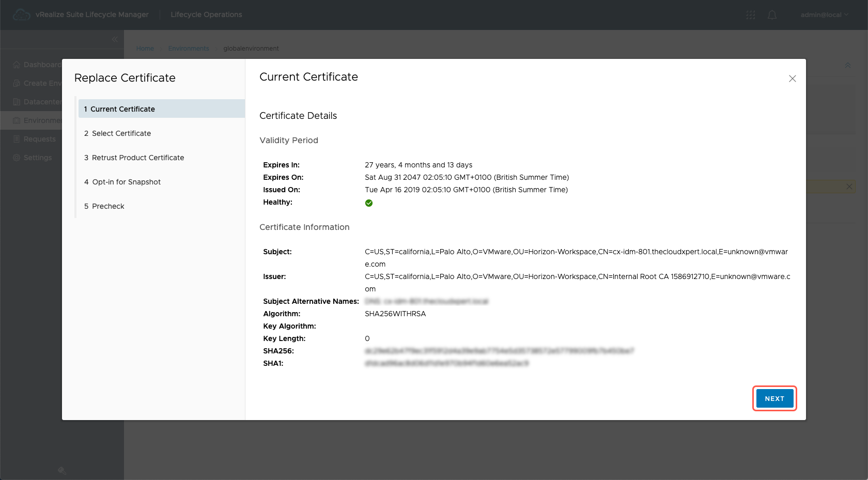
Task: Open the Environments breadcrumb link
Action: tap(189, 49)
